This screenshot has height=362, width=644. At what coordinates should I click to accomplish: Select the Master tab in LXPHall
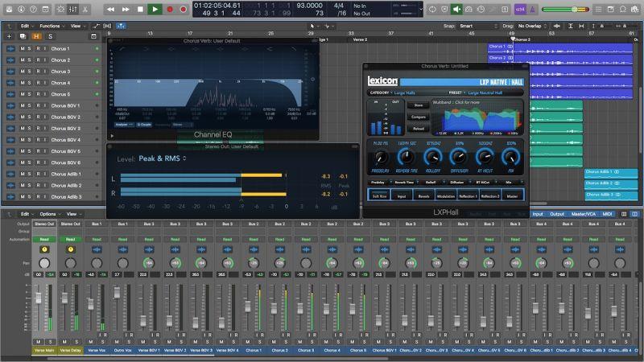[x=512, y=195]
